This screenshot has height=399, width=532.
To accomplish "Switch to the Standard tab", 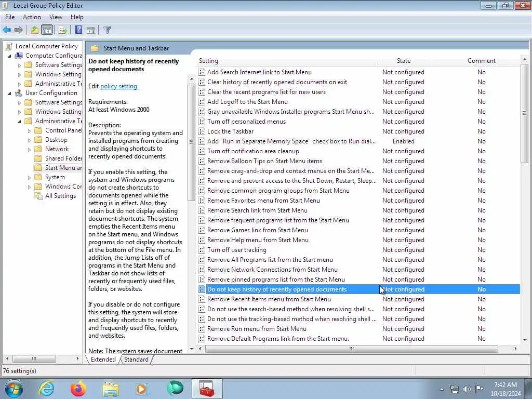I will [137, 360].
